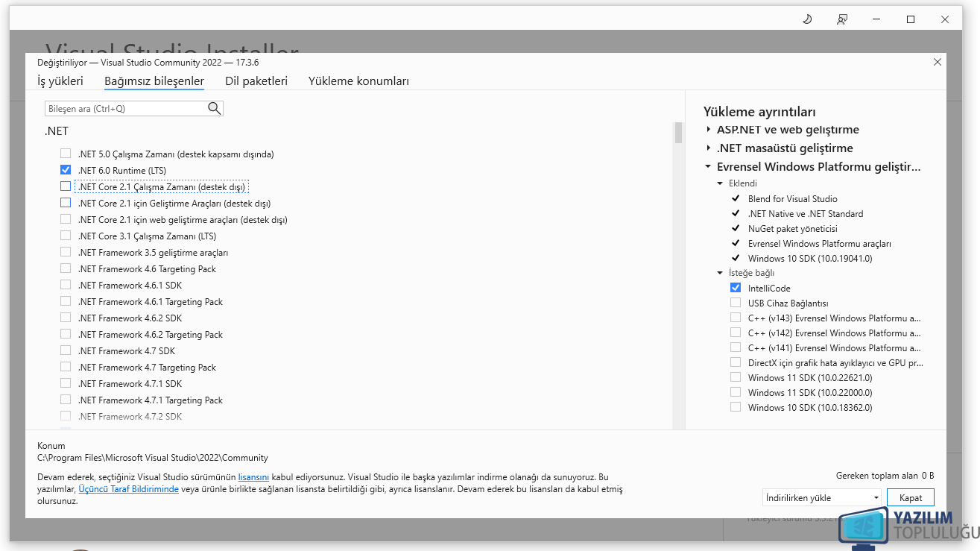Collapse Evrensel Windows Platformu geliştirme
Image resolution: width=980 pixels, height=551 pixels.
(708, 167)
